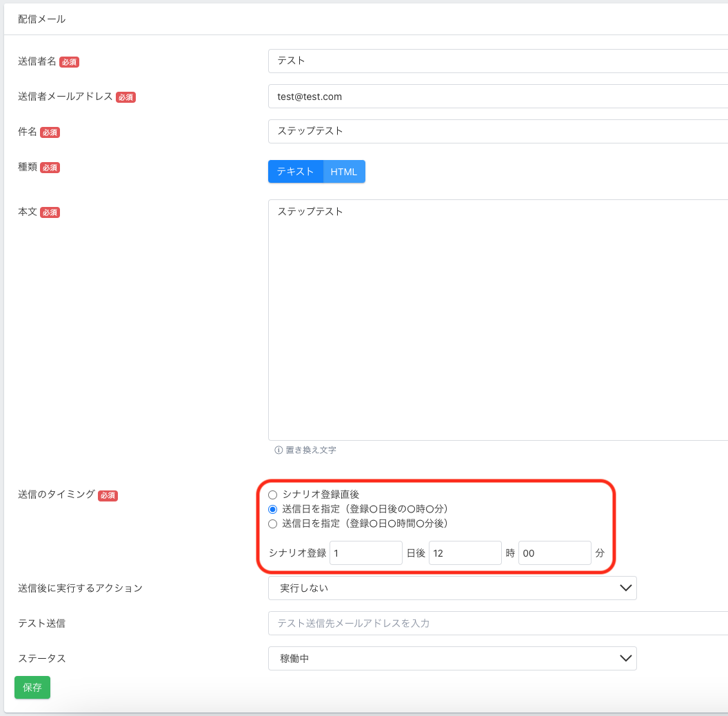Click the minutes field showing 00
The height and width of the screenshot is (716, 728).
(554, 553)
